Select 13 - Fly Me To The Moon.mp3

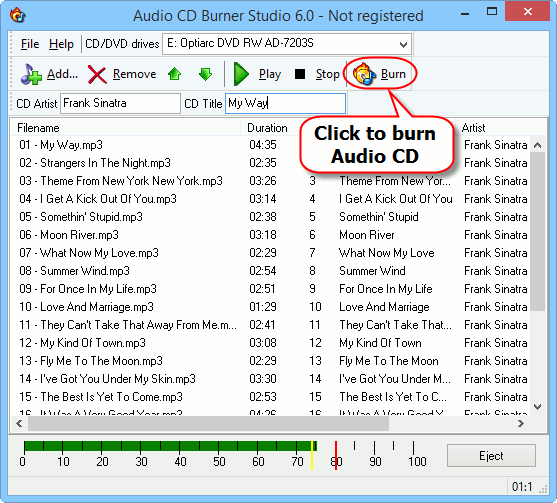click(91, 361)
